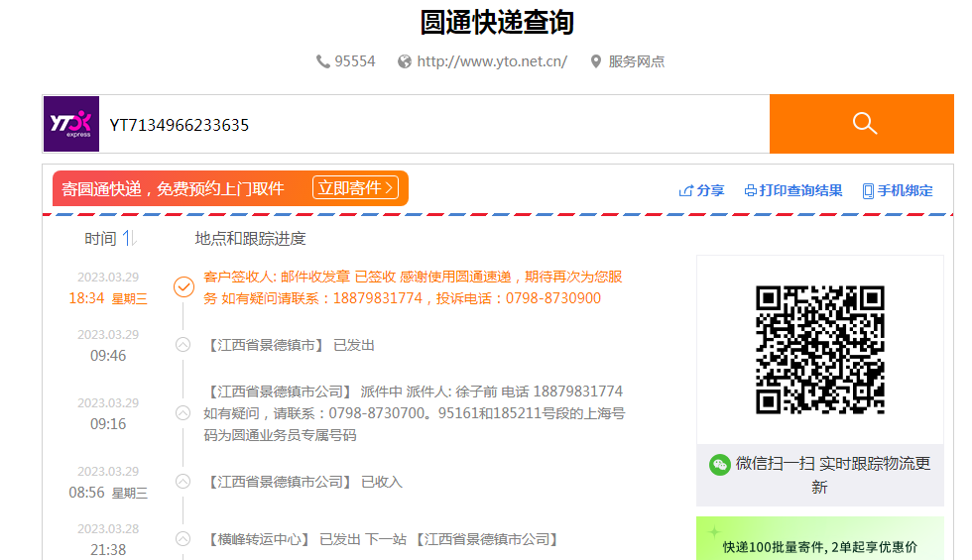Open the 服务网点 service outlets link
Image resolution: width=972 pixels, height=560 pixels.
[x=637, y=61]
